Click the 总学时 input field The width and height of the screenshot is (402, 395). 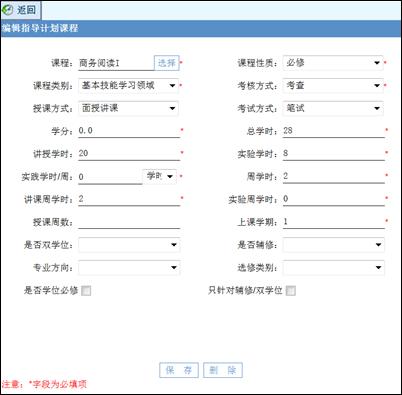[x=334, y=131]
